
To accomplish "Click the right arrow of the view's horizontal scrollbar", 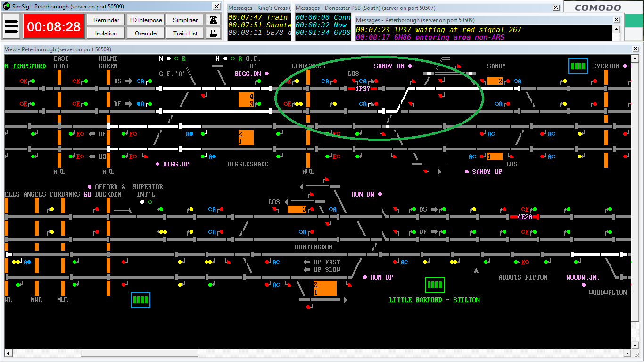I will tap(627, 353).
